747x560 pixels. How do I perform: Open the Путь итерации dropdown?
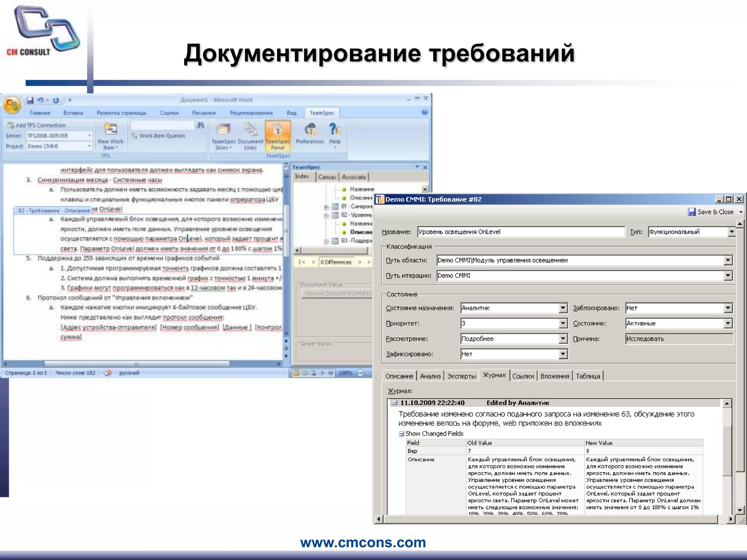click(728, 276)
